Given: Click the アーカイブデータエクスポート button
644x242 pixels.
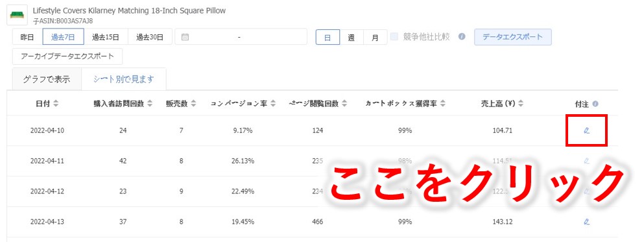Looking at the screenshot, I should coord(67,56).
